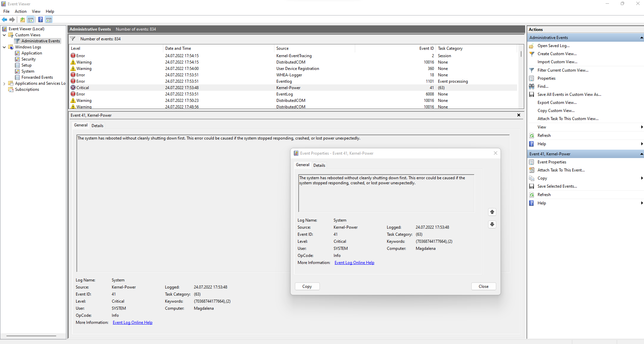Click the Up One Level folder icon
Image resolution: width=644 pixels, height=344 pixels.
[x=22, y=20]
